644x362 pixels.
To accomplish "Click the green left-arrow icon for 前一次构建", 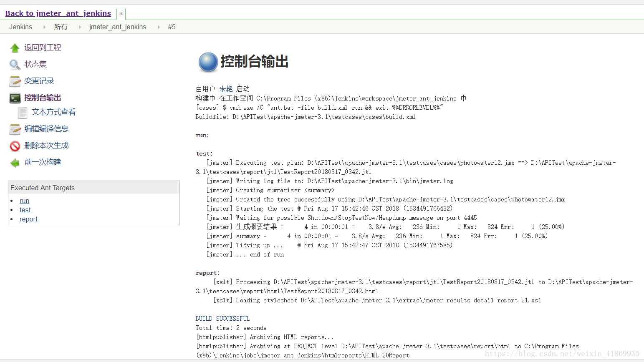I will pyautogui.click(x=15, y=163).
